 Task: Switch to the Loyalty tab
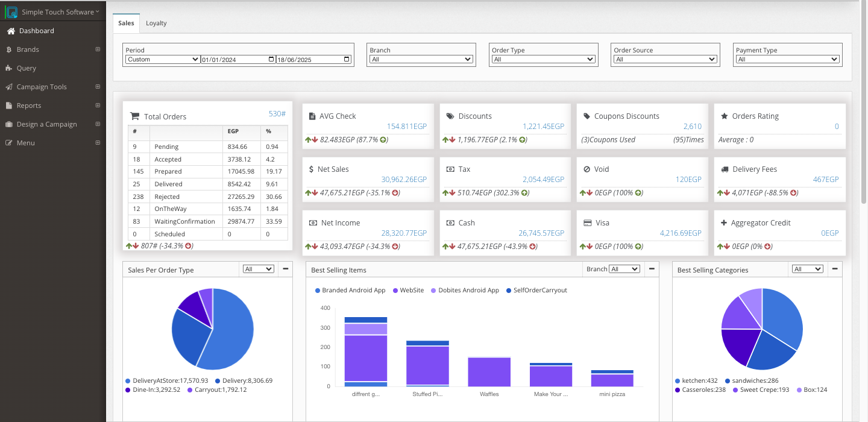click(x=156, y=23)
